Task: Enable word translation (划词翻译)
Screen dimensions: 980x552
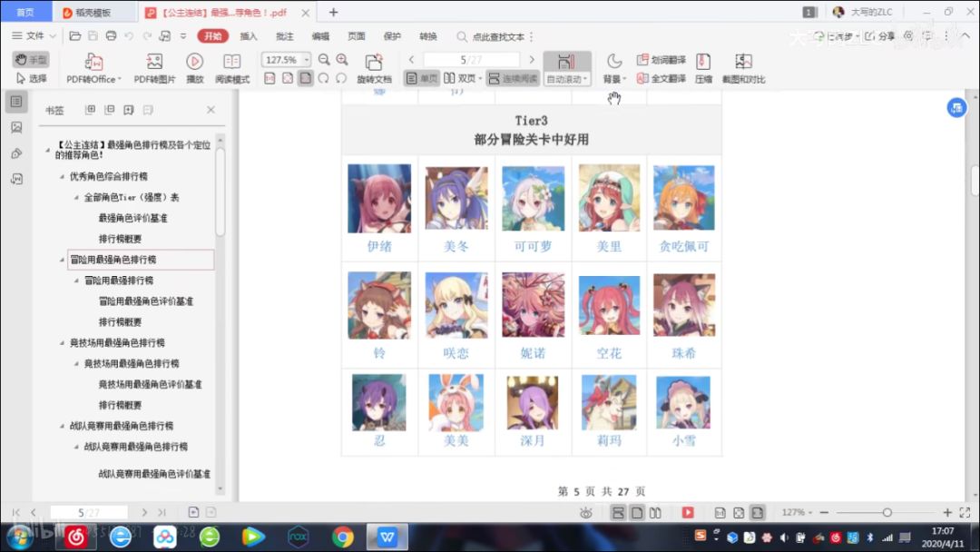Action: 661,59
